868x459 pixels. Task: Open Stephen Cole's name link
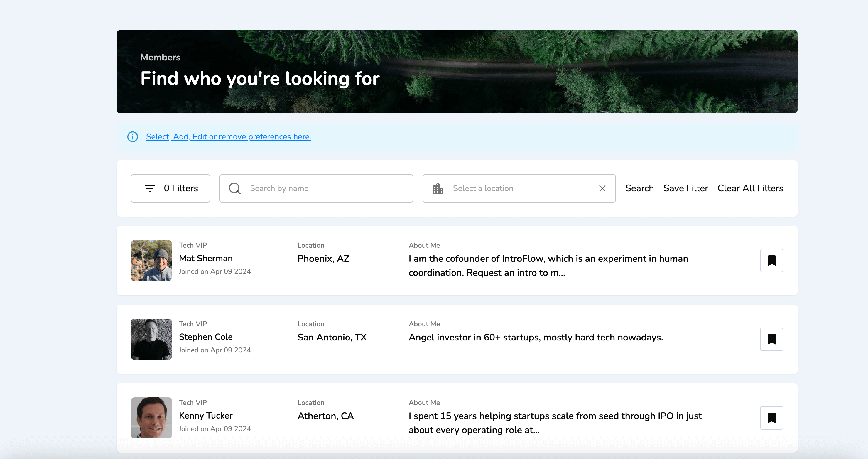point(205,337)
